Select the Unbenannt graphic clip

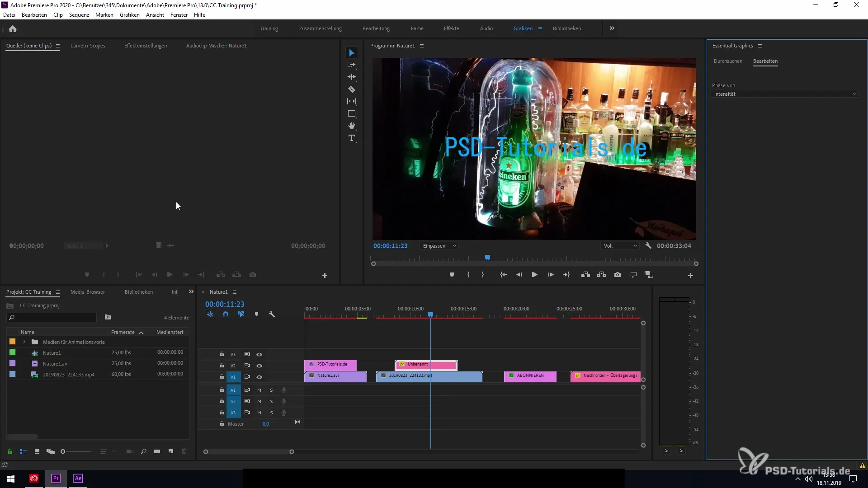426,365
